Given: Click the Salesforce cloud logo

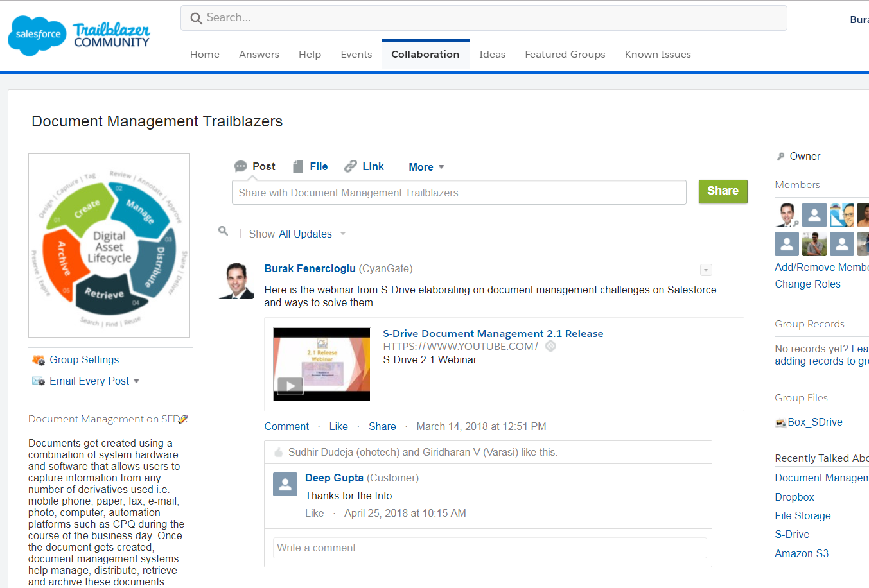Looking at the screenshot, I should click(37, 35).
